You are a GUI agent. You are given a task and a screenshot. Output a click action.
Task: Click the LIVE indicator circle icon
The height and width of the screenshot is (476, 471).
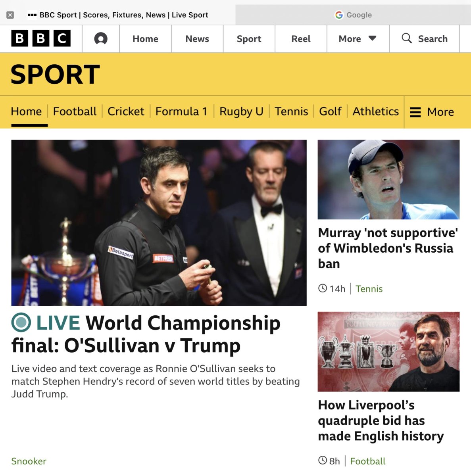pyautogui.click(x=21, y=322)
